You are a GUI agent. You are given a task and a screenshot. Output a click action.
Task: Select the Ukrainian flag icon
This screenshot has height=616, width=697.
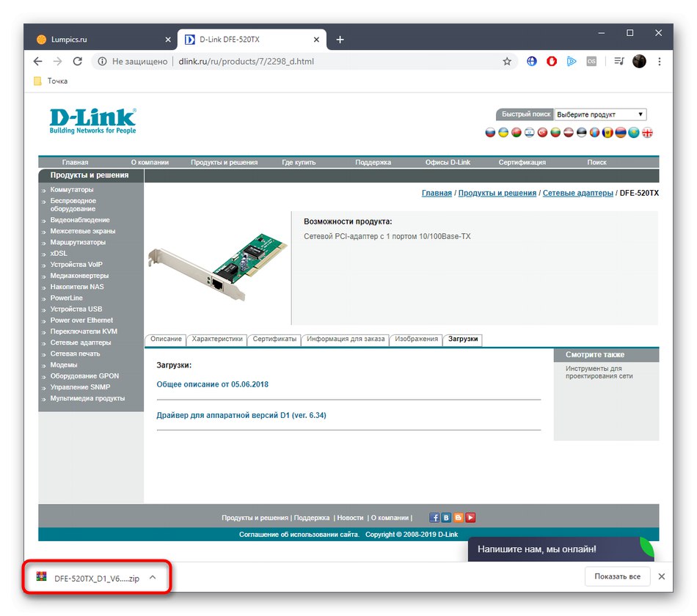503,133
